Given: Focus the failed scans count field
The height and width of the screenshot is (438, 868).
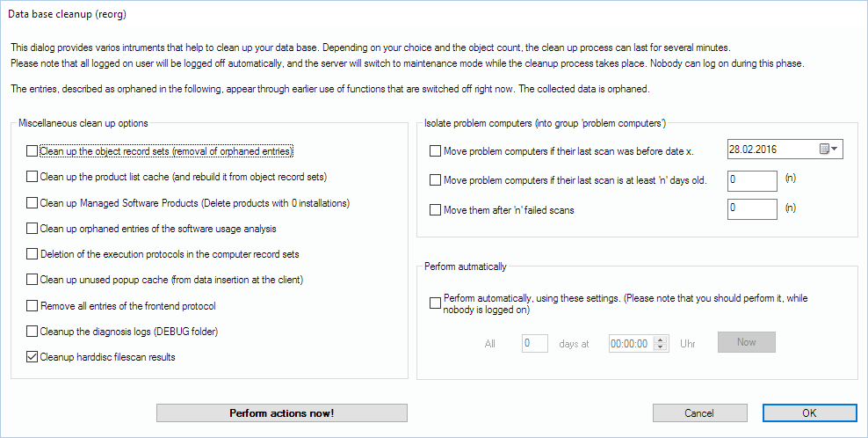Looking at the screenshot, I should (752, 209).
